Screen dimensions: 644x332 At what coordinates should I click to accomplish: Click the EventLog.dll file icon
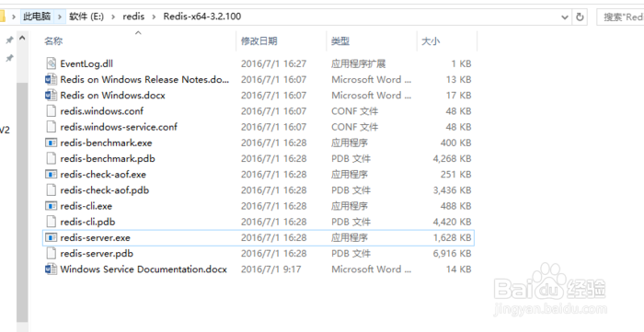(x=51, y=63)
